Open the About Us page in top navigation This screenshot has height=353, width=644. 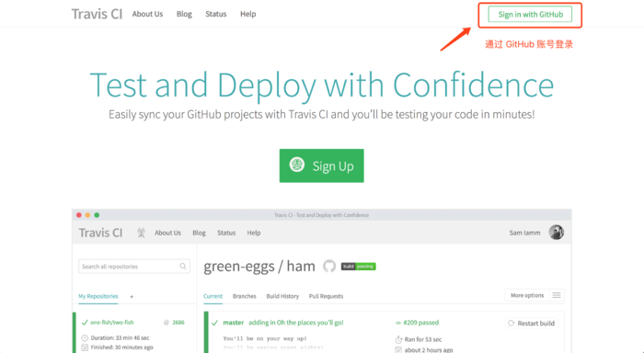tap(147, 14)
